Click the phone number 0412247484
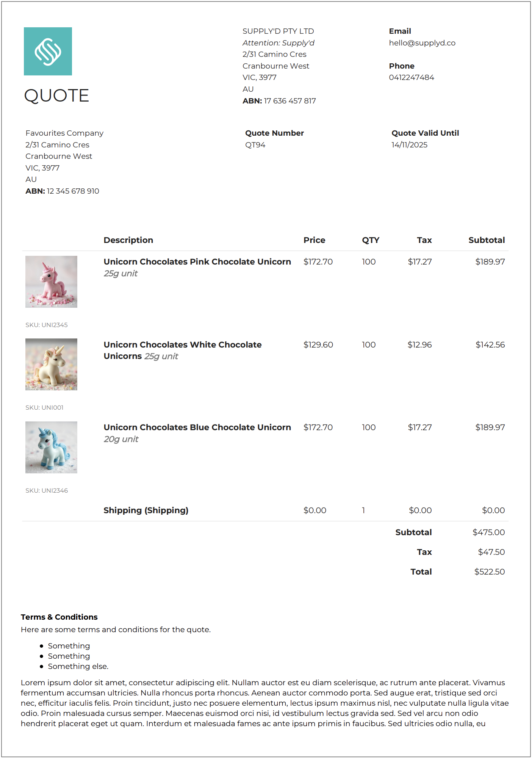Viewport: 532px width, 758px height. tap(411, 77)
